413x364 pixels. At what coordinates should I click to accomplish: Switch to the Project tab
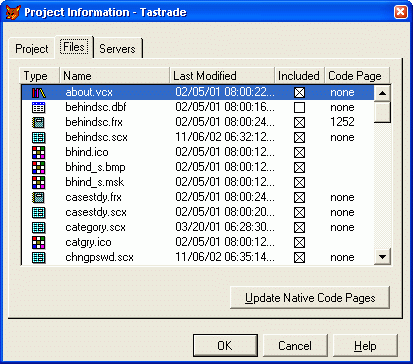32,49
